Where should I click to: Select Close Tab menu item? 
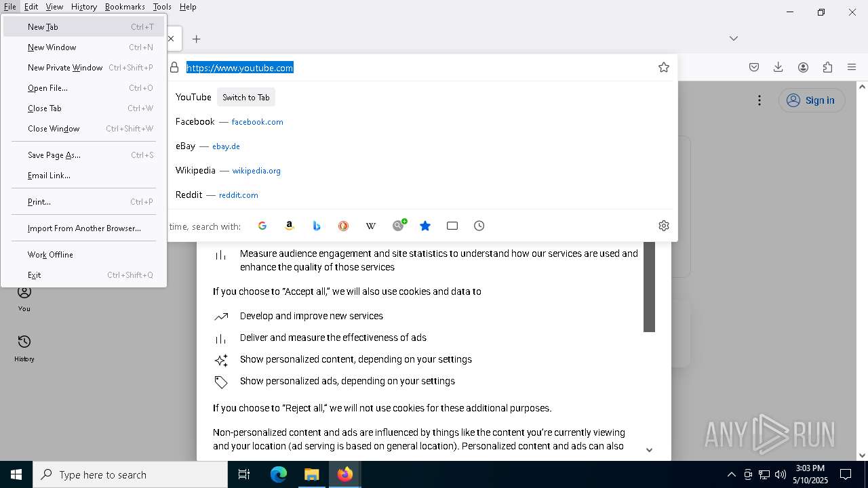(83, 108)
